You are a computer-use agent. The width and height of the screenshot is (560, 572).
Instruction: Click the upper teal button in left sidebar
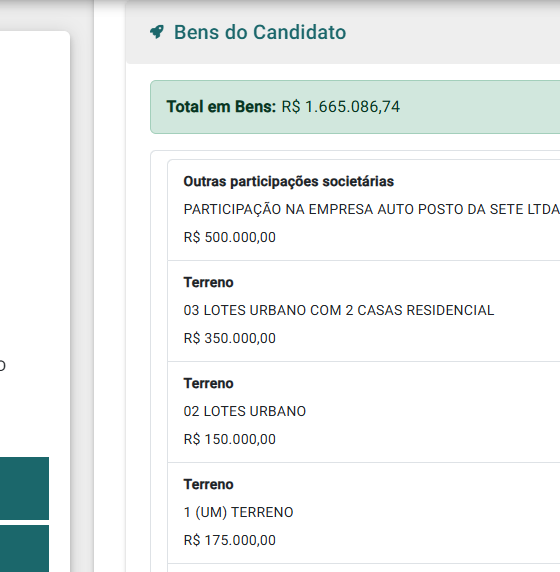point(24,488)
